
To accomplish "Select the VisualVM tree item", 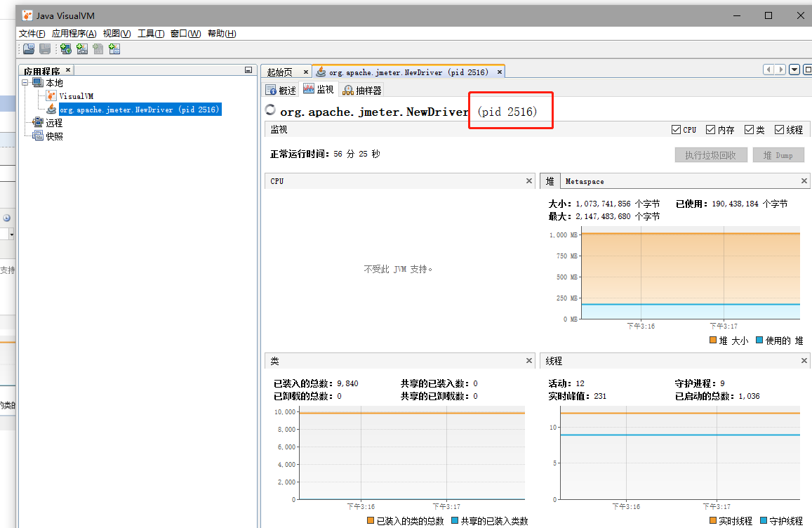I will 76,96.
